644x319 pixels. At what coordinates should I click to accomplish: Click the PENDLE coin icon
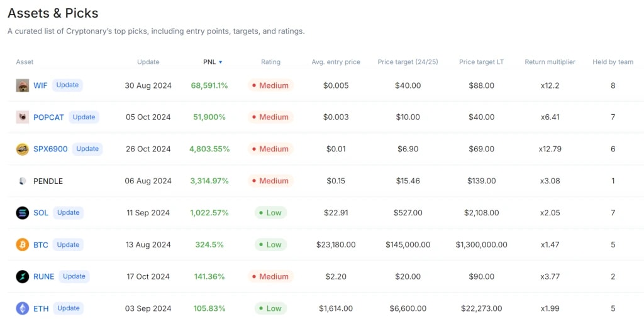(23, 181)
